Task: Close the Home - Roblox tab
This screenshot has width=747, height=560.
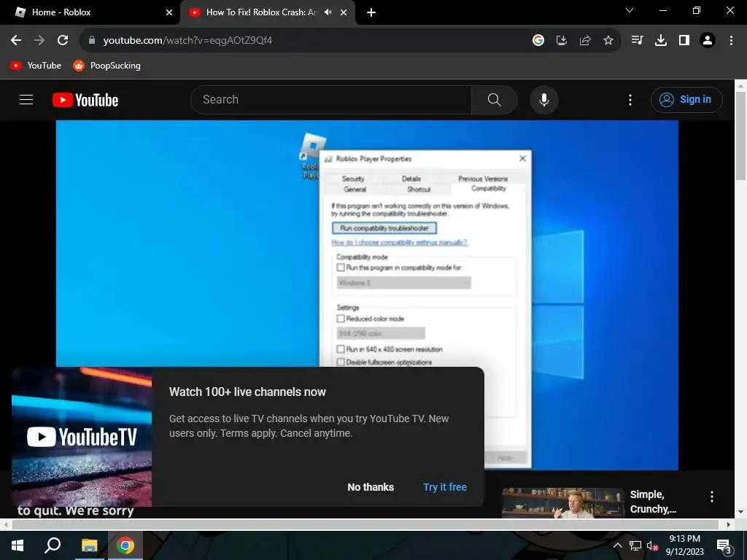Action: [169, 12]
